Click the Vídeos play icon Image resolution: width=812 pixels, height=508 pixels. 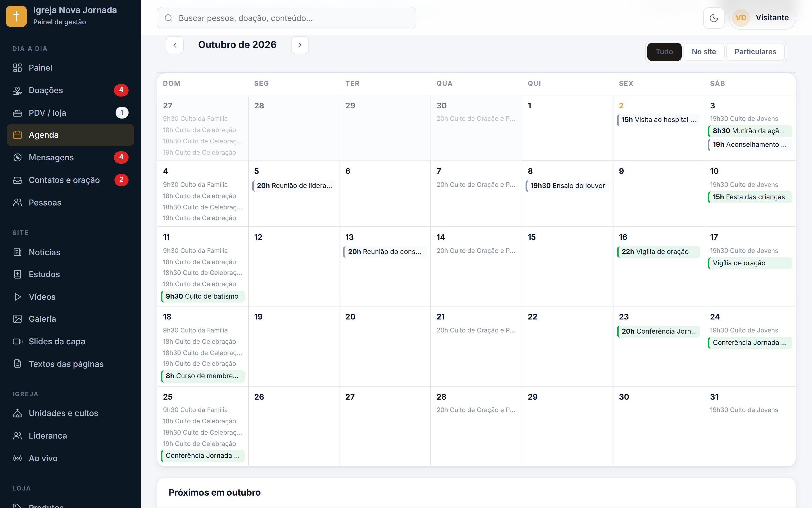coord(17,297)
